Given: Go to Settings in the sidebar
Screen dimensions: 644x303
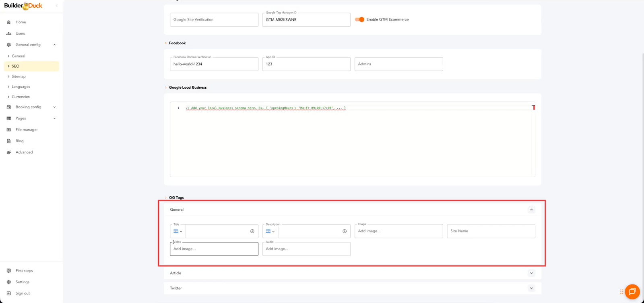Looking at the screenshot, I should [23, 282].
